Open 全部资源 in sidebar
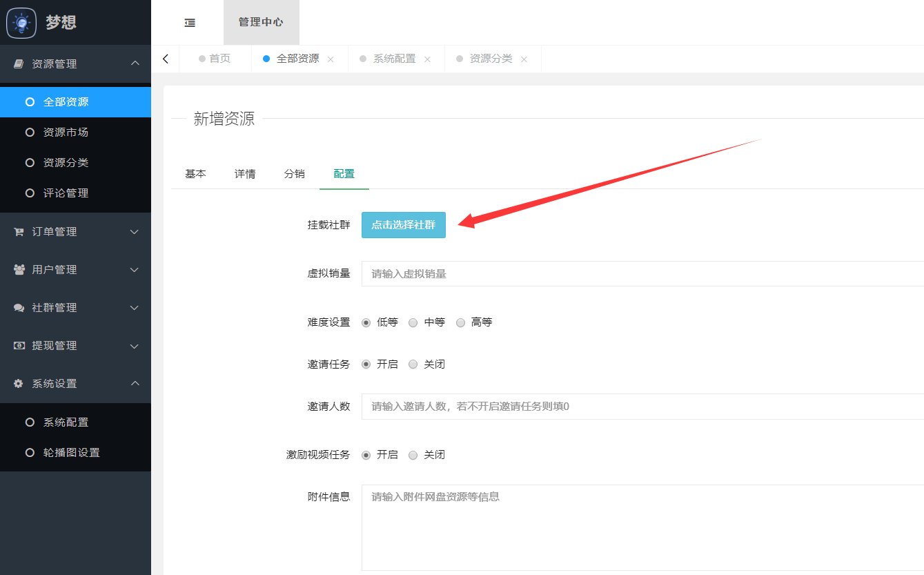The height and width of the screenshot is (575, 924). coord(75,102)
